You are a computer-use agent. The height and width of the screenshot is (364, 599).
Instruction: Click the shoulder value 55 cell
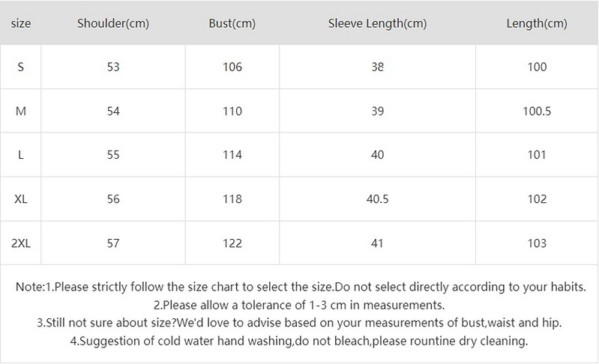[113, 155]
